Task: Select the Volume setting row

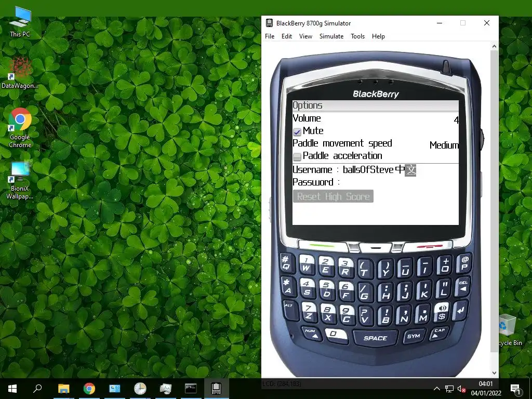Action: pyautogui.click(x=375, y=118)
